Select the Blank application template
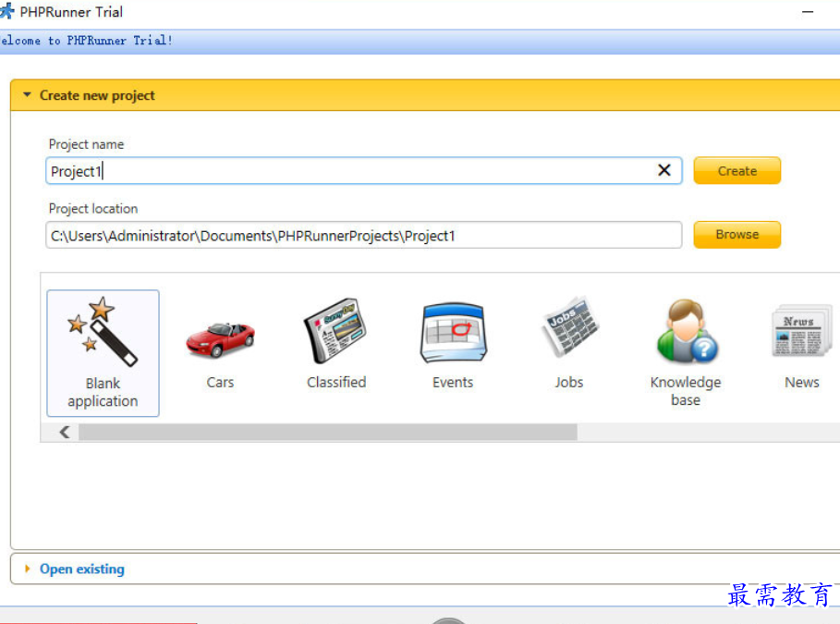 [x=103, y=353]
